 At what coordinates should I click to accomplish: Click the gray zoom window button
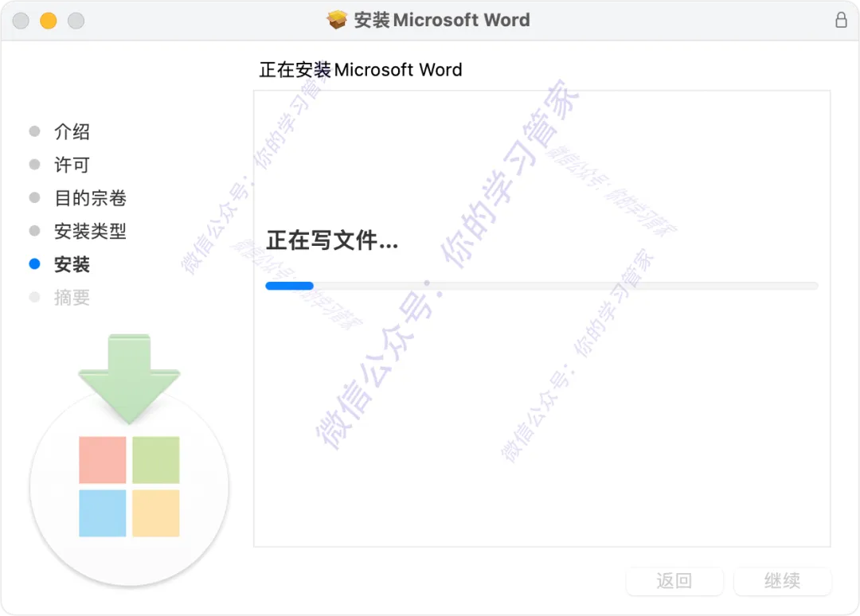click(76, 21)
